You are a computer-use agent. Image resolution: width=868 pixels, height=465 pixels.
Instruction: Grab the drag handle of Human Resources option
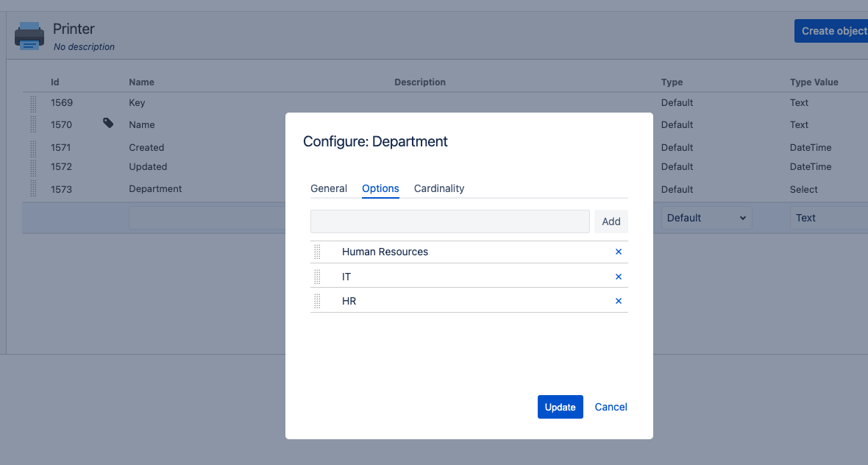317,252
